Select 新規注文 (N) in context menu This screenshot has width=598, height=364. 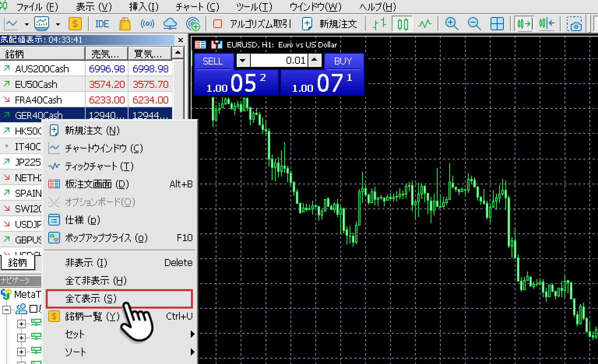pyautogui.click(x=121, y=130)
